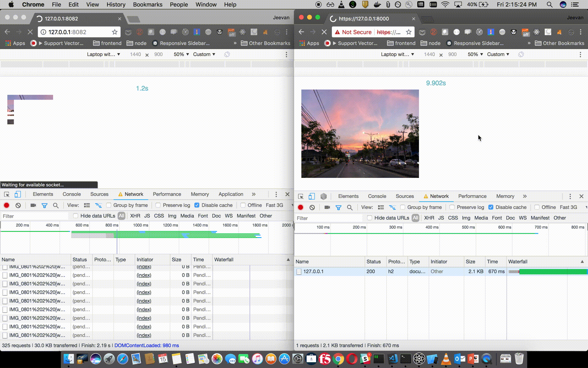Expand more DevTools tabs chevron in right window
588x368 pixels.
(x=525, y=196)
